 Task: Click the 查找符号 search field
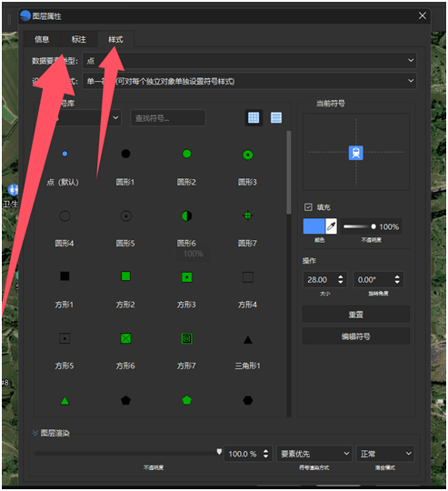[168, 118]
